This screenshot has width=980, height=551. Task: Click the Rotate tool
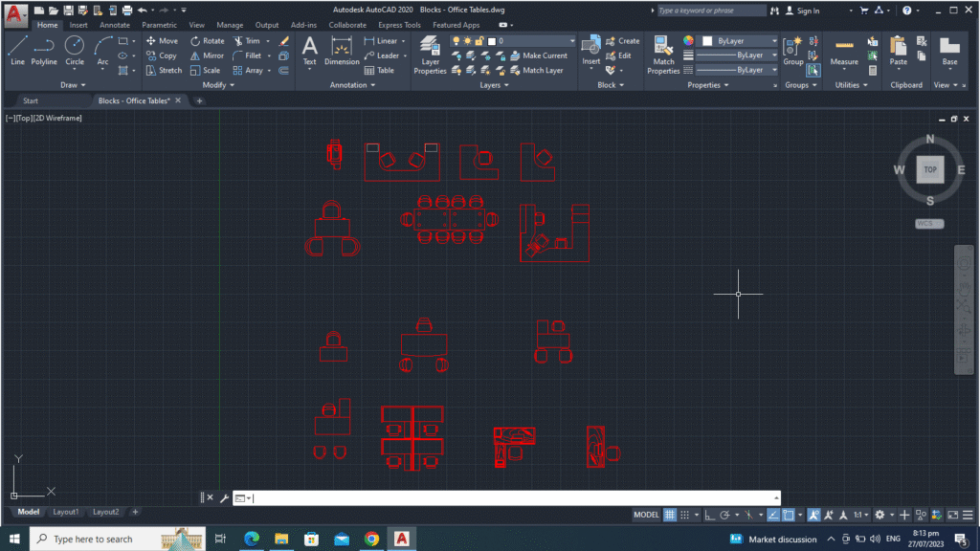click(x=207, y=40)
